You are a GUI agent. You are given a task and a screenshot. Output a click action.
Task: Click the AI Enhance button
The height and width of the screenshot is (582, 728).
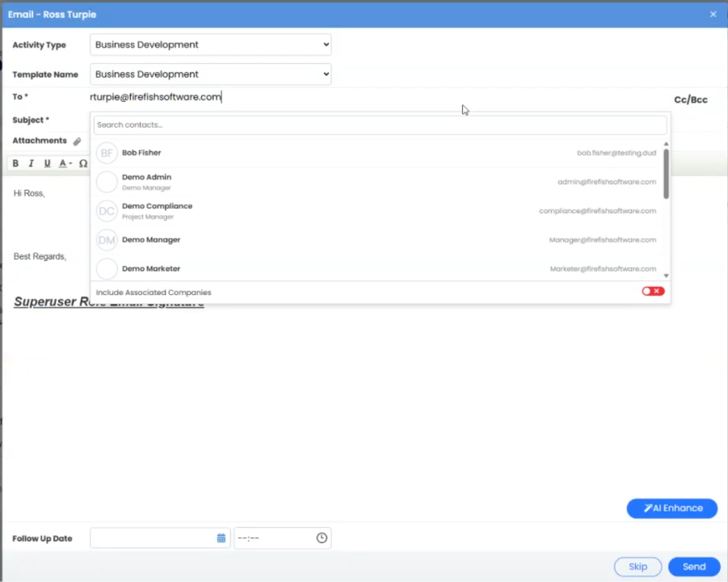coord(671,508)
